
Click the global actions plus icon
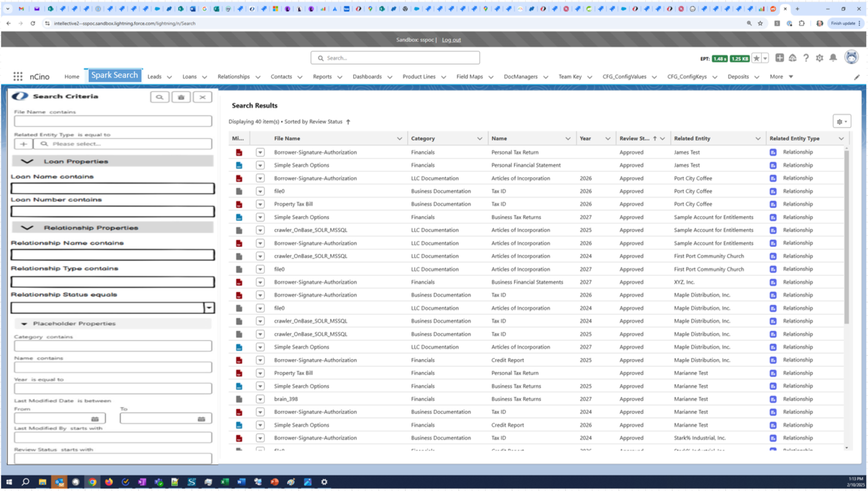click(779, 58)
